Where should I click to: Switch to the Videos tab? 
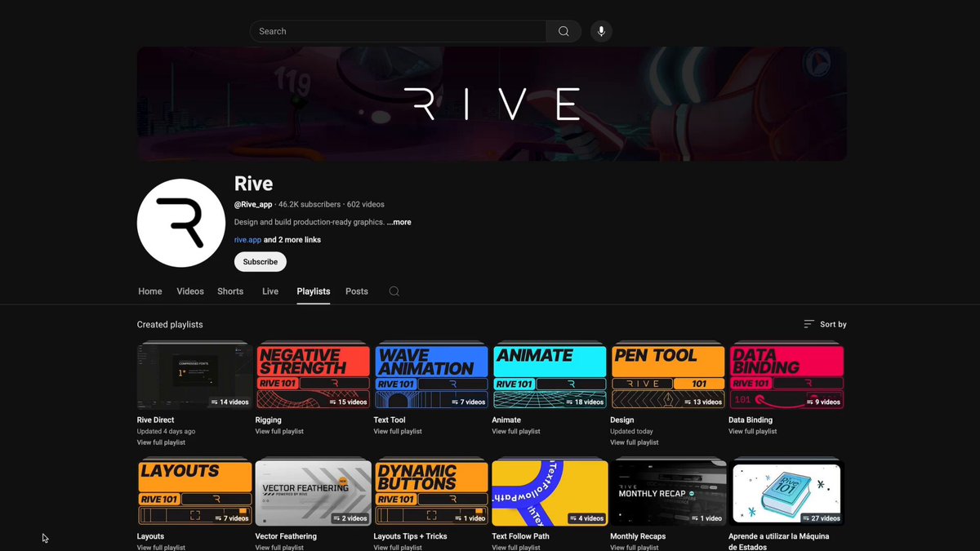(190, 291)
